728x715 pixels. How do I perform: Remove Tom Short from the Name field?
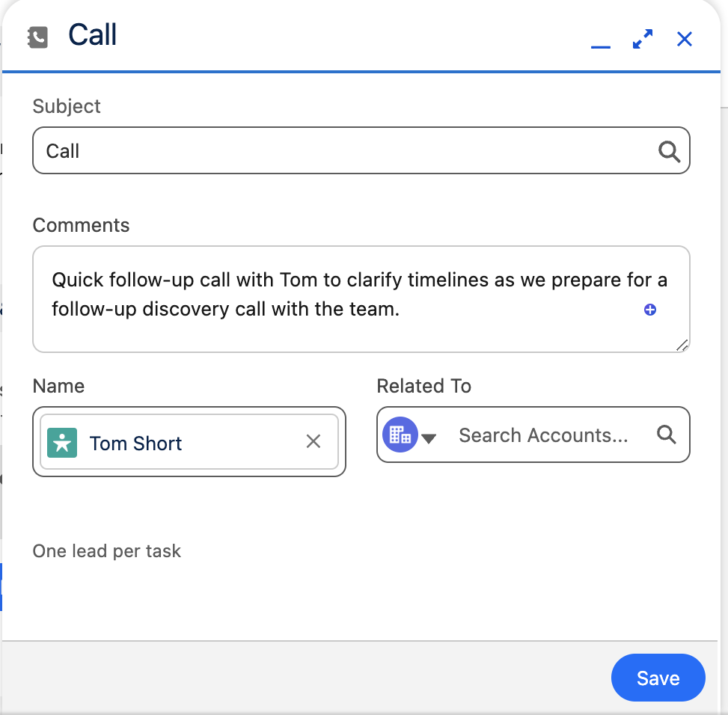[x=313, y=442]
